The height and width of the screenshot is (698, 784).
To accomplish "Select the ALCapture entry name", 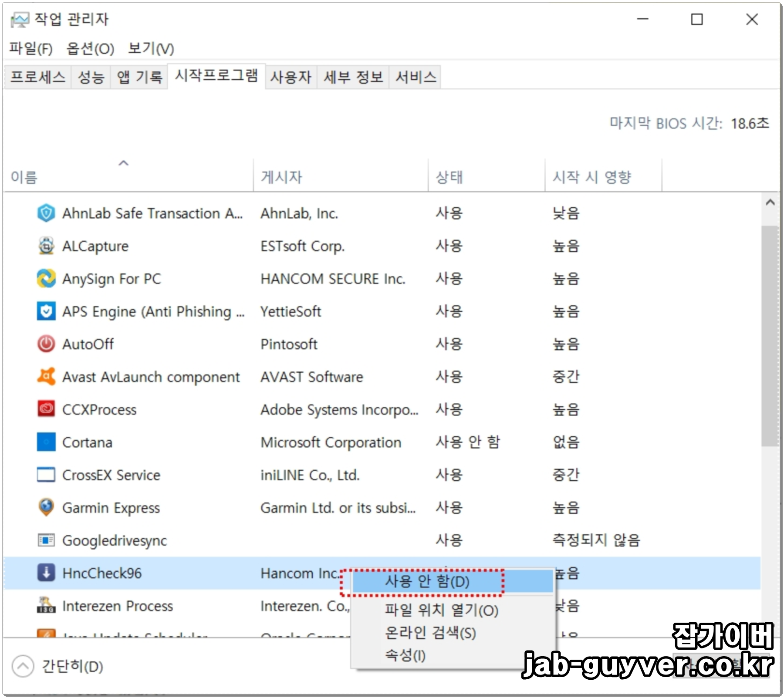I will click(x=95, y=246).
